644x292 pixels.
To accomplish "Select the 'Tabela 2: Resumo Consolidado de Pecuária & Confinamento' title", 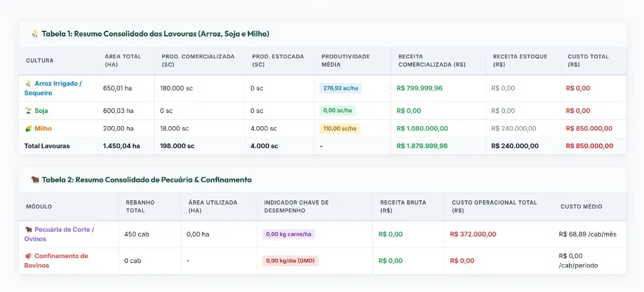I will pos(147,180).
